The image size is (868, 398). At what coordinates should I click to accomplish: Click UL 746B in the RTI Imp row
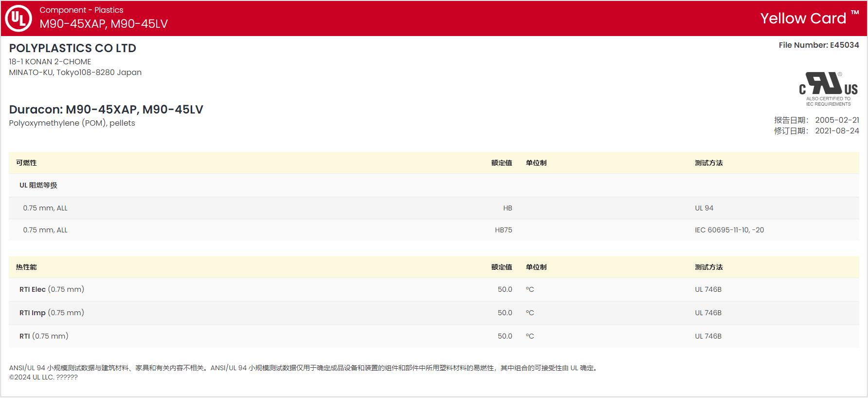coord(708,313)
